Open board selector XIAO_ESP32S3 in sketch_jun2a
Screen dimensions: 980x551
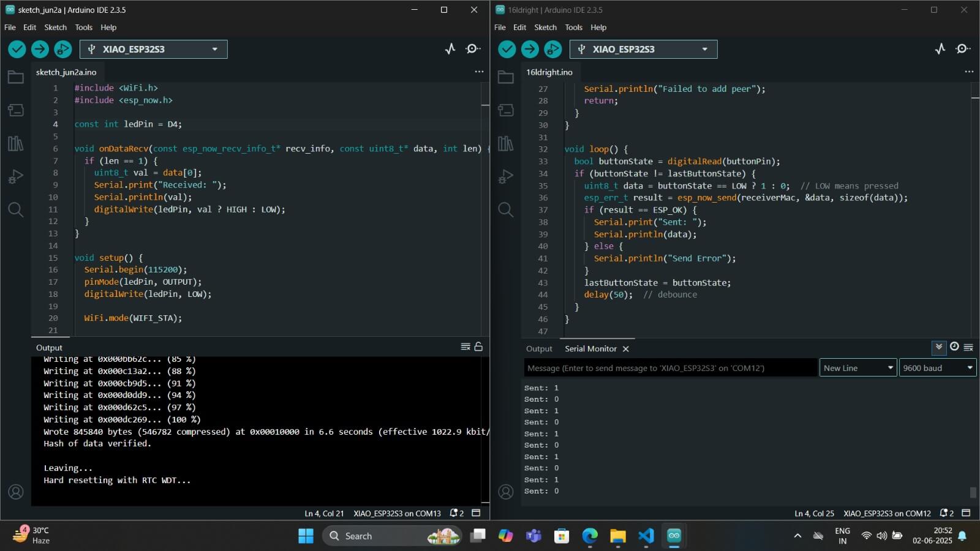pos(154,49)
